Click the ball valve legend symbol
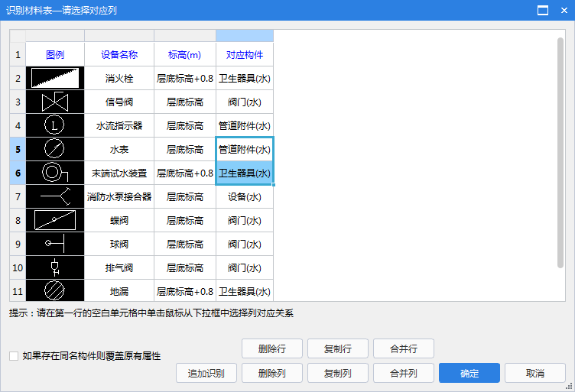The image size is (575, 392). 55,244
